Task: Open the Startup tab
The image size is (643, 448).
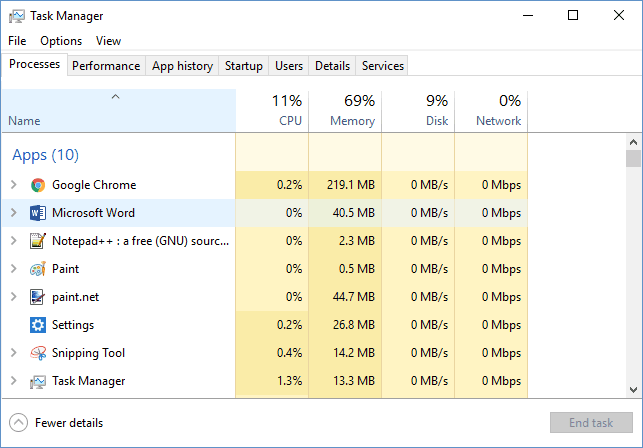Action: point(244,66)
